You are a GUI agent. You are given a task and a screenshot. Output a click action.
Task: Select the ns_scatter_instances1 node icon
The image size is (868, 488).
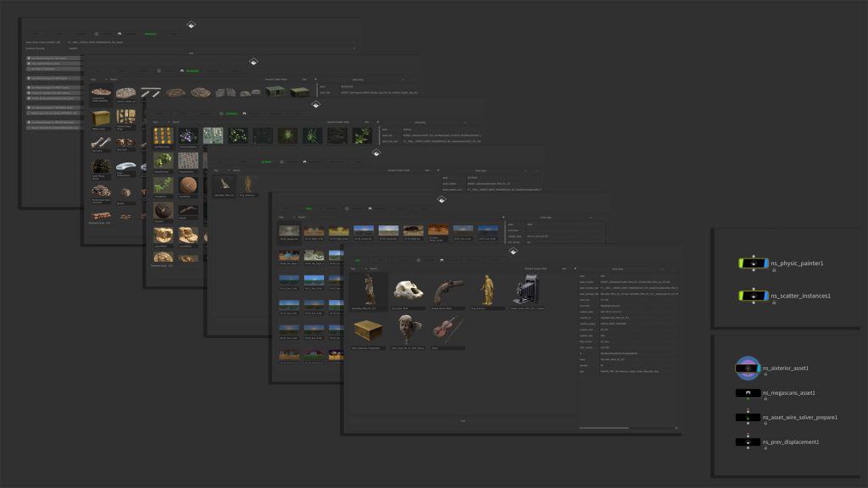[x=754, y=296]
